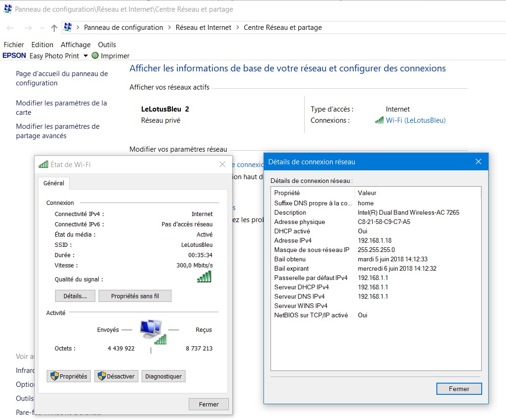Open the Edition menu
Image resolution: width=506 pixels, height=420 pixels.
[42, 44]
